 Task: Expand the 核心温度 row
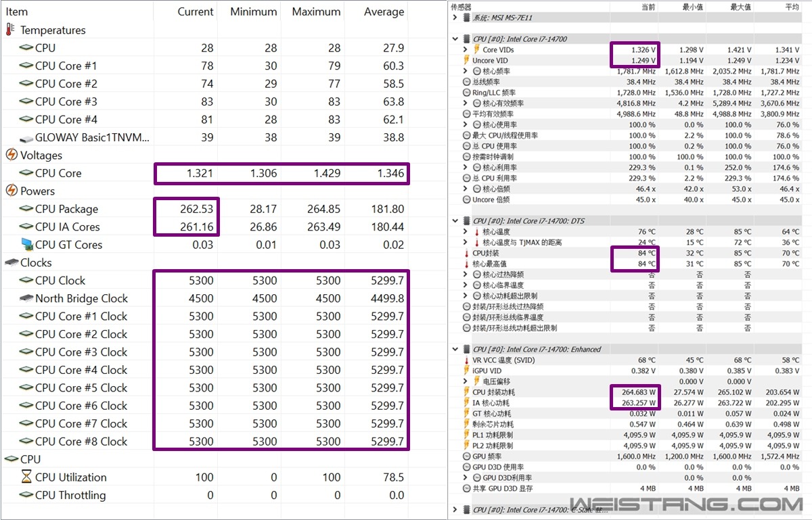[x=466, y=231]
